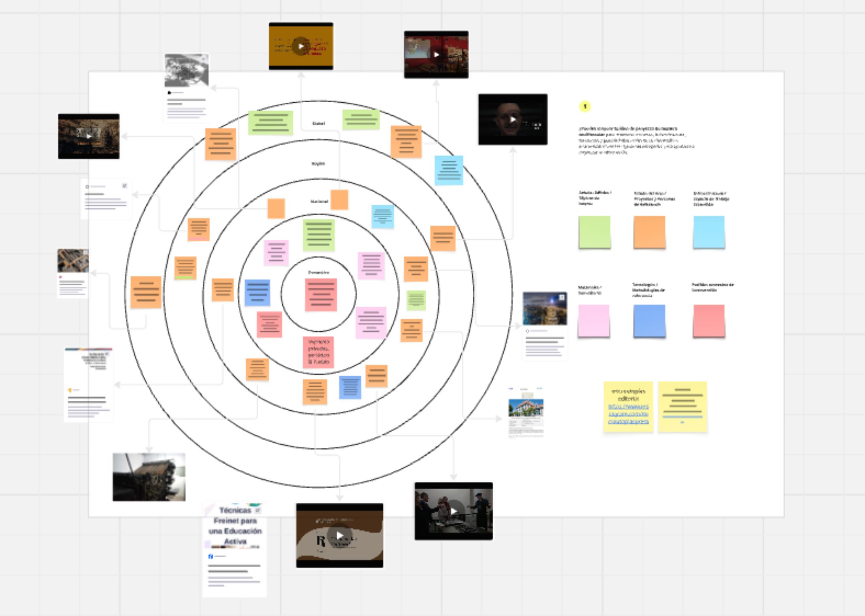Select the red legend sticky note

pyautogui.click(x=709, y=320)
